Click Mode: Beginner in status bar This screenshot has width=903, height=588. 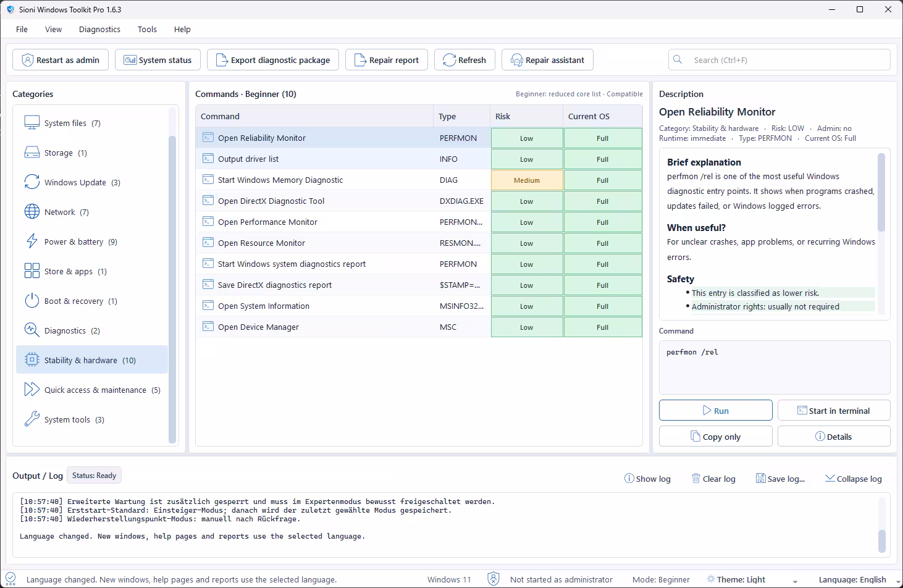point(661,579)
